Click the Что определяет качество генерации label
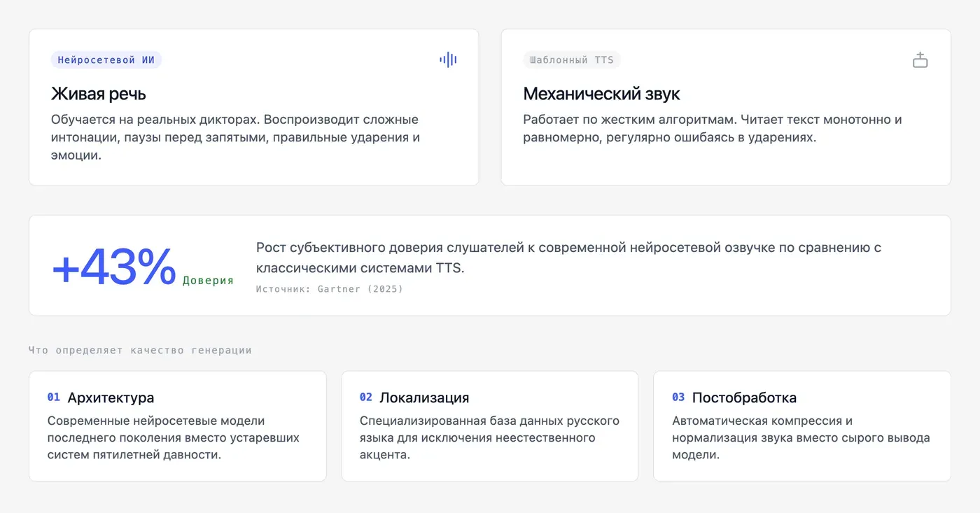The image size is (980, 513). 140,350
